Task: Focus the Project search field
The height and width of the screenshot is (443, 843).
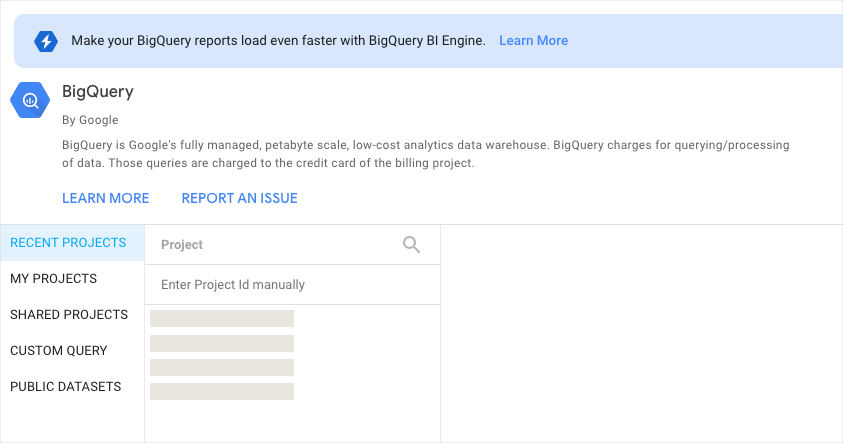Action: [270, 245]
